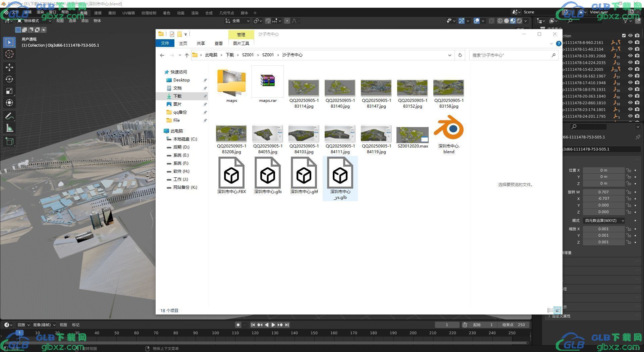Click 下载 in the address breadcrumb

[230, 55]
